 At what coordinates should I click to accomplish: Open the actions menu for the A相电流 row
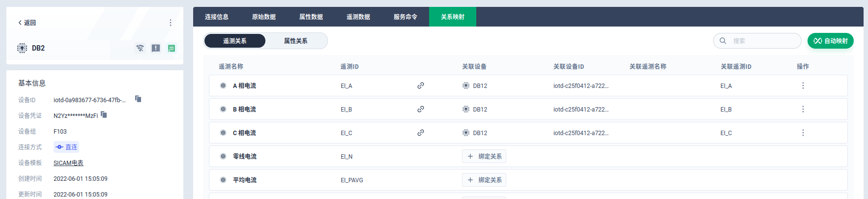(803, 85)
